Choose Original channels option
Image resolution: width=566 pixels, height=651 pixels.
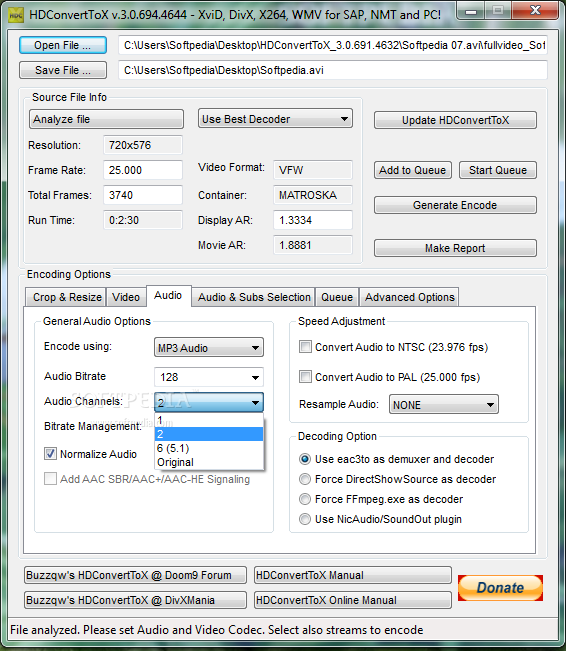pos(209,462)
